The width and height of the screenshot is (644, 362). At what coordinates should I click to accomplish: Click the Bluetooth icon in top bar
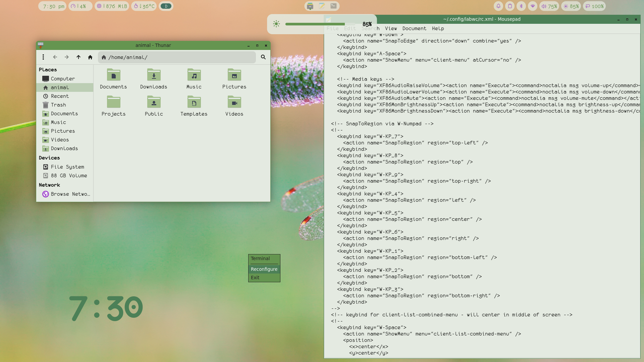(521, 7)
